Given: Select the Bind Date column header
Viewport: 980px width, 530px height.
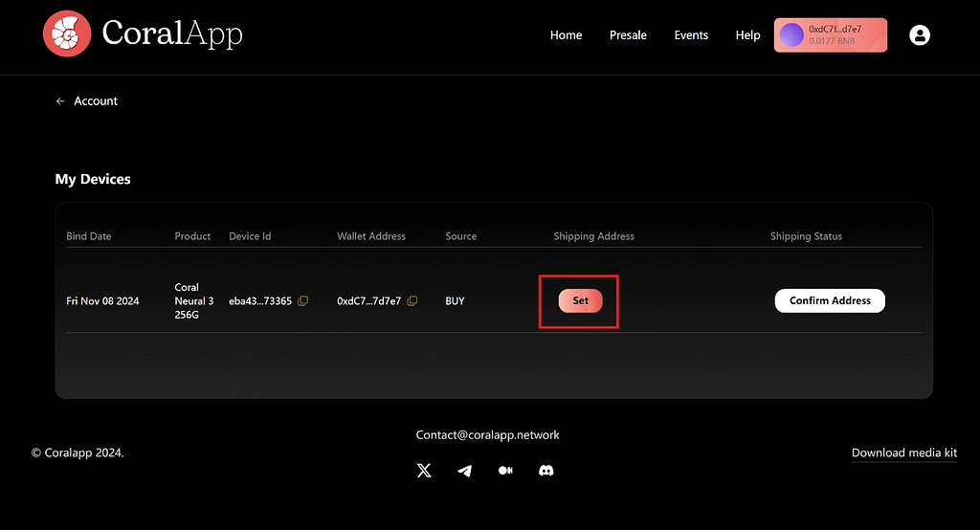Looking at the screenshot, I should [89, 236].
